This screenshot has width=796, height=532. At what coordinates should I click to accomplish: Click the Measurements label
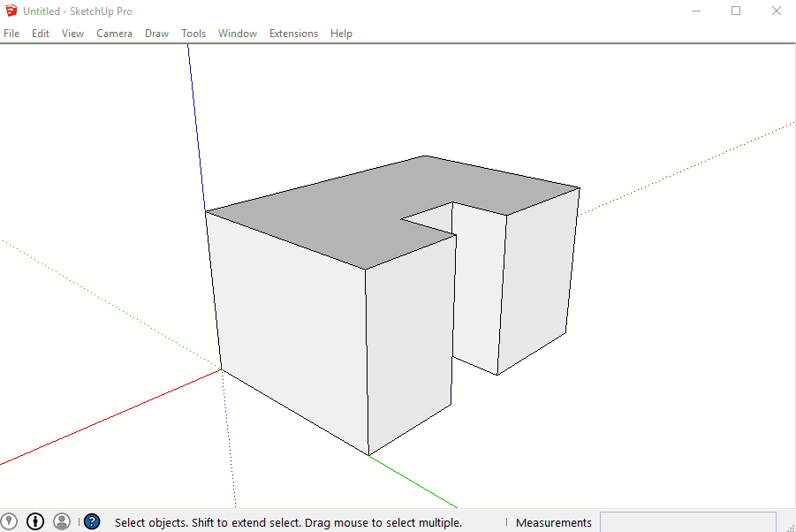click(554, 522)
